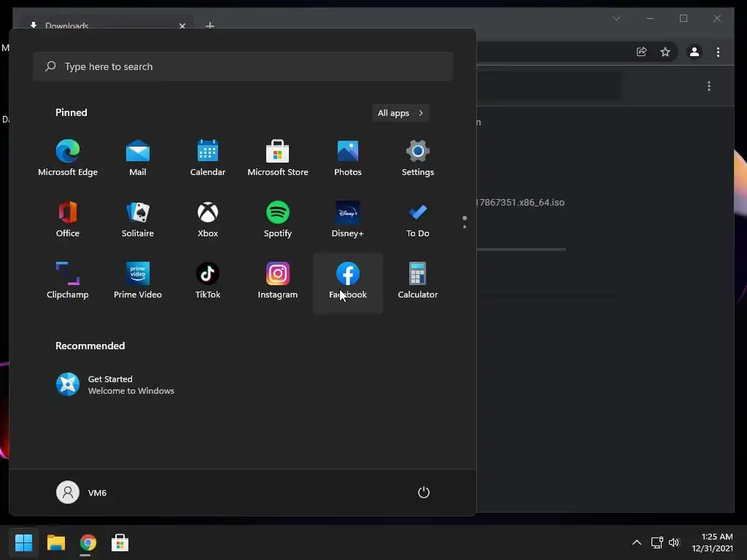Launch the TikTok app
The image size is (747, 560).
point(208,281)
